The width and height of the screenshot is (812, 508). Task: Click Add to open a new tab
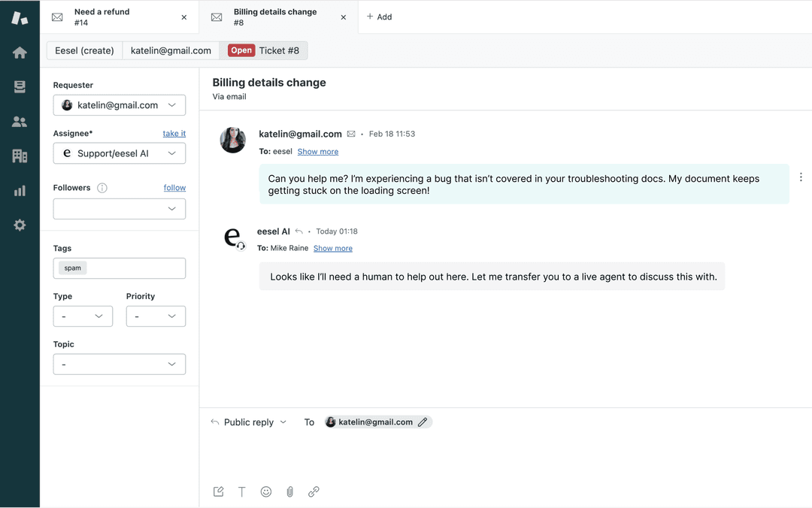coord(379,17)
